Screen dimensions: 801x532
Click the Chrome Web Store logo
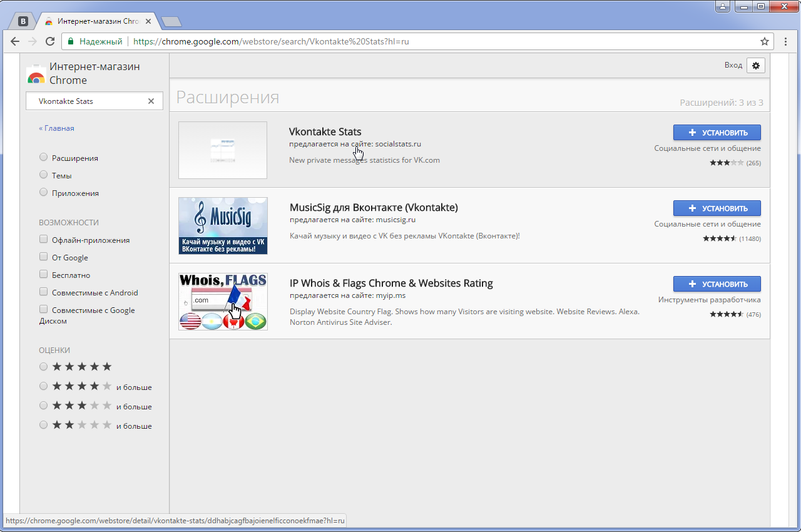coord(36,74)
